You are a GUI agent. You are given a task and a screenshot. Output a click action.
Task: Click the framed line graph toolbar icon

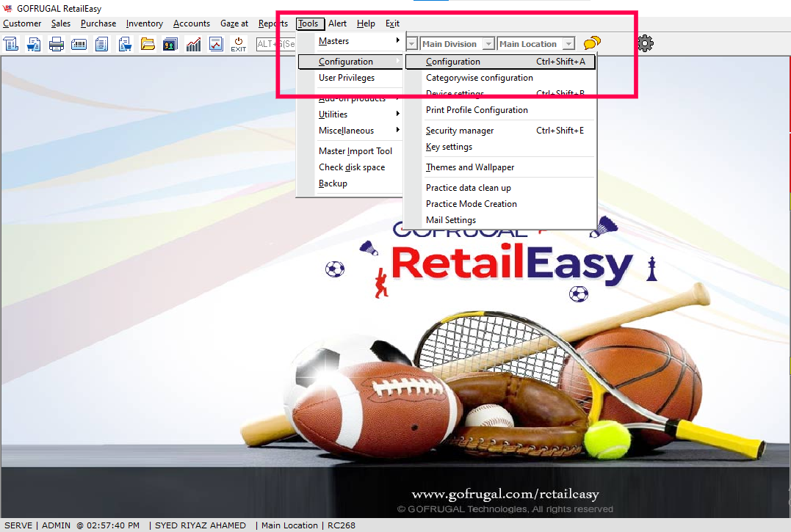[216, 44]
